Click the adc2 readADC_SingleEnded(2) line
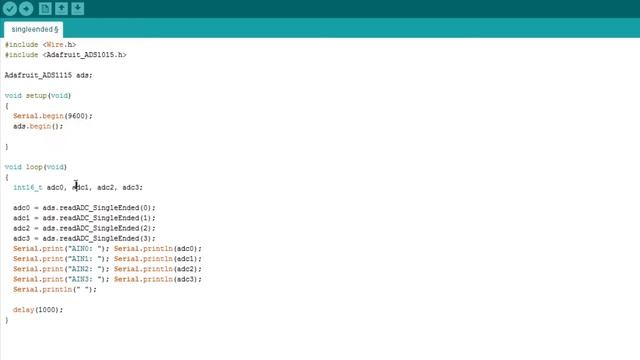 [84, 228]
